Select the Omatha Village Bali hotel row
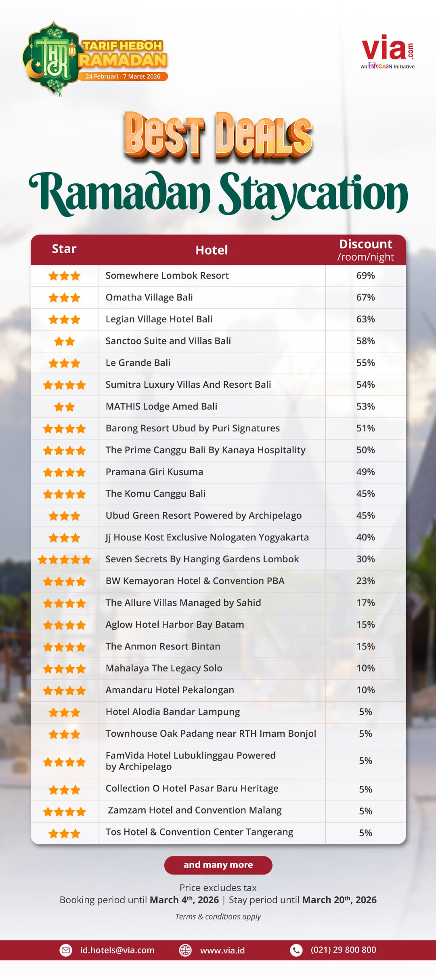 [x=149, y=297]
